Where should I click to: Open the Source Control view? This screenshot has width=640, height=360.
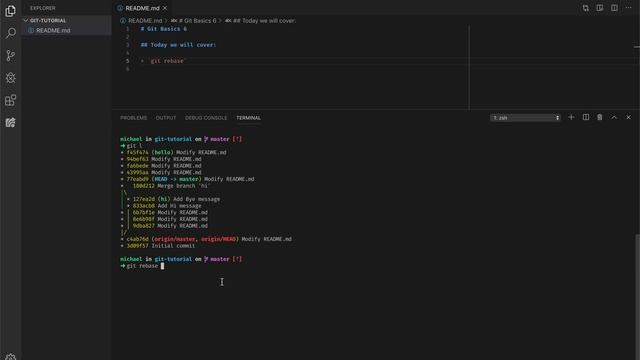pyautogui.click(x=11, y=56)
